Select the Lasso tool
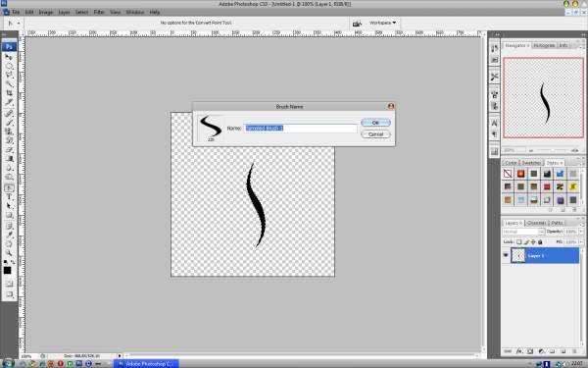This screenshot has height=368, width=588. (x=9, y=76)
